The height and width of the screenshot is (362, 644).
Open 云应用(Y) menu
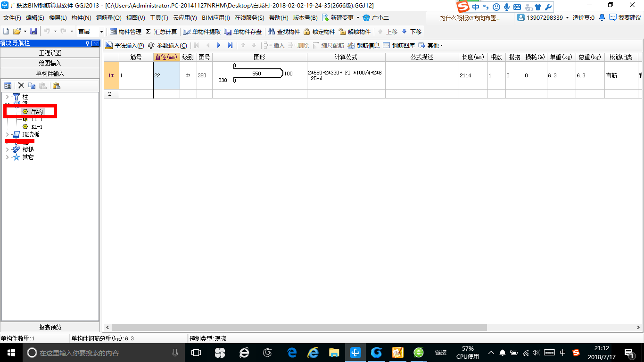(x=185, y=18)
